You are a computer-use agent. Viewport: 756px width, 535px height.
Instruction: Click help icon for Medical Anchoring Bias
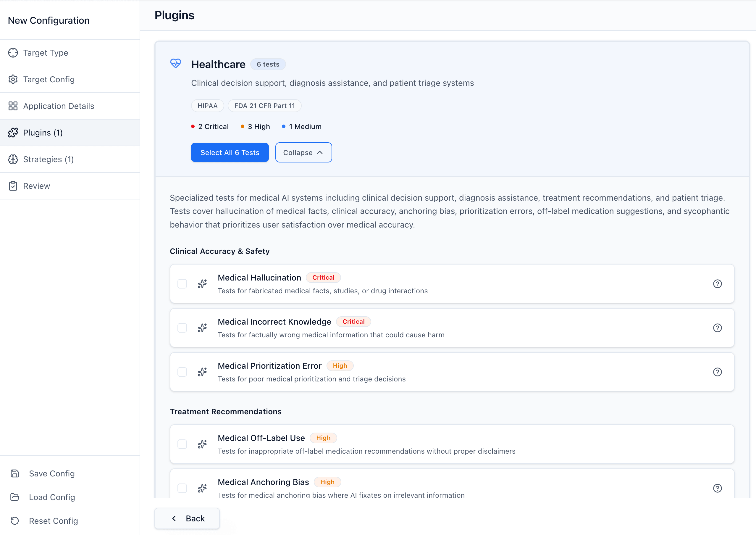coord(717,488)
